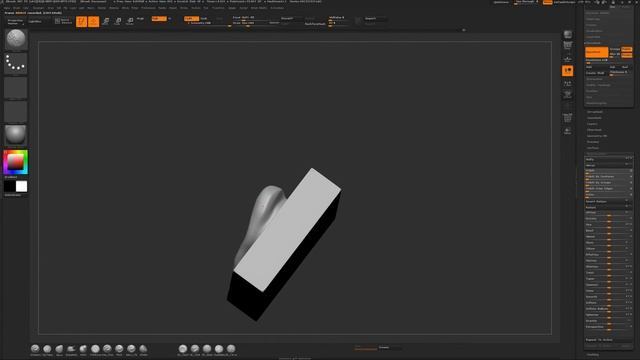The height and width of the screenshot is (360, 640).
Task: Click the orange highlighted right shelf icon
Action: tap(567, 71)
